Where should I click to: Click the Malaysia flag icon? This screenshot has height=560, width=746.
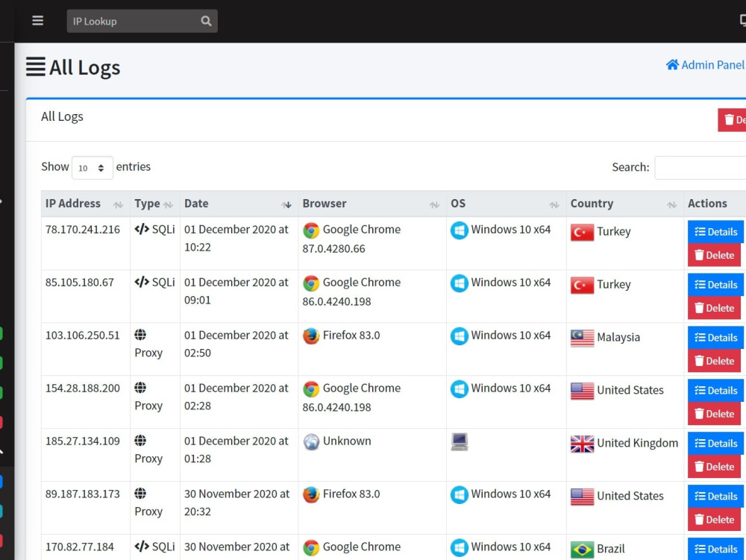(x=583, y=338)
